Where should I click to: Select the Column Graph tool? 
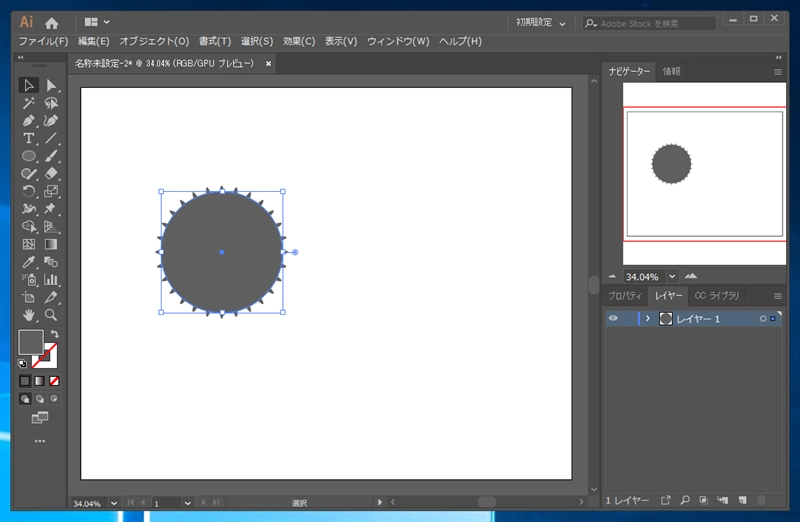click(51, 280)
